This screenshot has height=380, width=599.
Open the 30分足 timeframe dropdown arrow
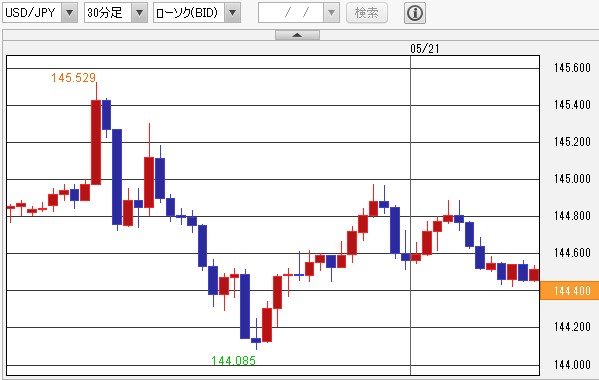click(139, 13)
